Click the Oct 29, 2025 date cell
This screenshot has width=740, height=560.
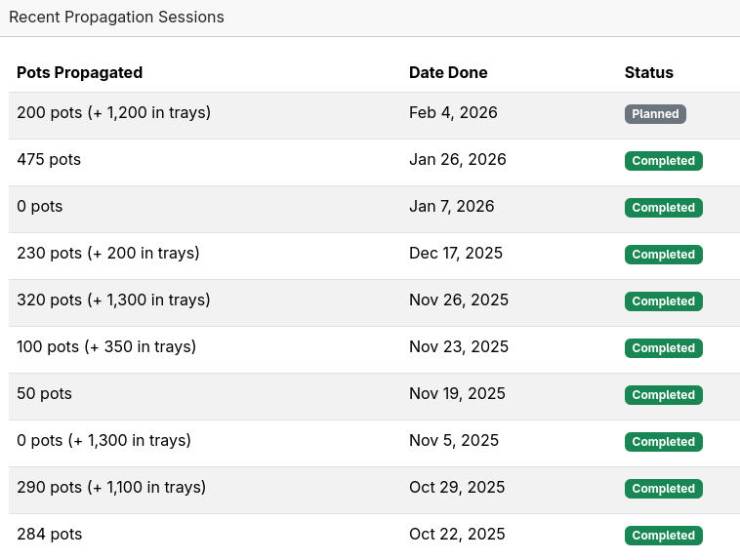[457, 488]
